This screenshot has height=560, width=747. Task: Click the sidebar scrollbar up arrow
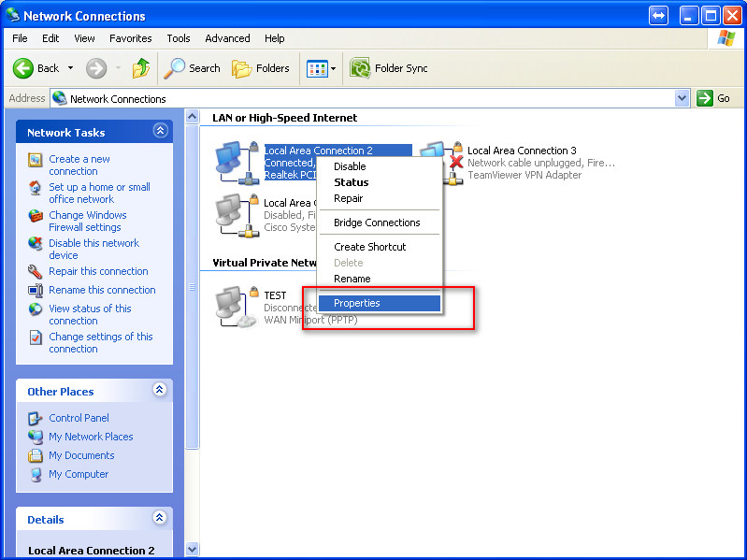click(192, 117)
